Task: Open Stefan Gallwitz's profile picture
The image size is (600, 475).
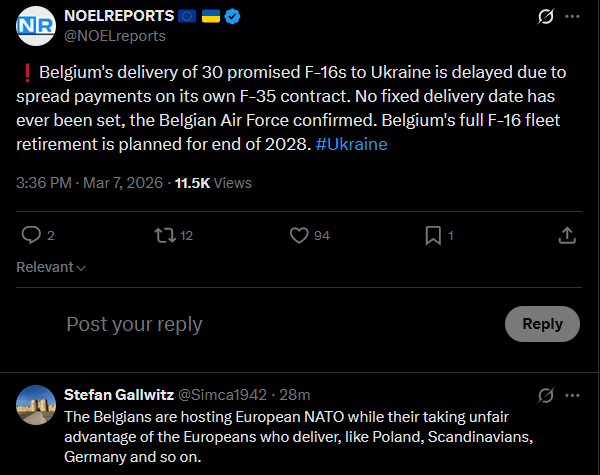Action: pyautogui.click(x=36, y=404)
